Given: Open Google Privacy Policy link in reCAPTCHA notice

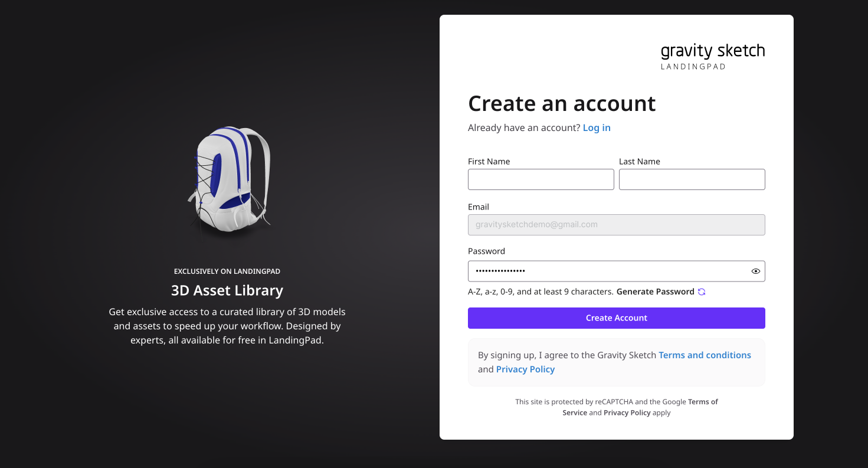Looking at the screenshot, I should tap(627, 413).
